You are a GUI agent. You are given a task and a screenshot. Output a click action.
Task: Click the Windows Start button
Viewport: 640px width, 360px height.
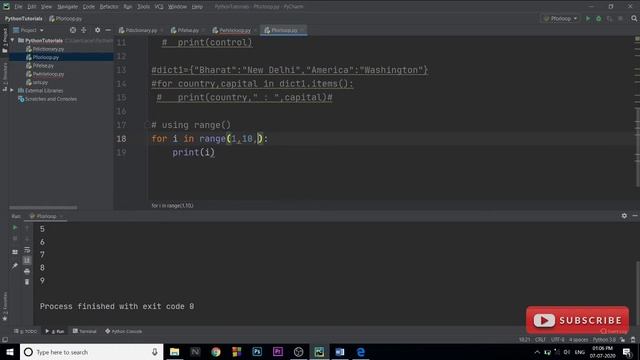[x=10, y=352]
